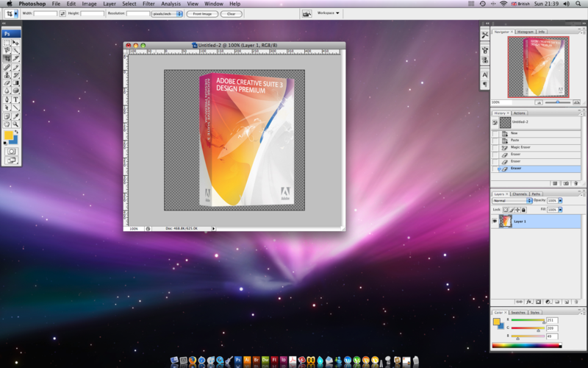588x368 pixels.
Task: Select the History Brush tool
Action: point(15,75)
